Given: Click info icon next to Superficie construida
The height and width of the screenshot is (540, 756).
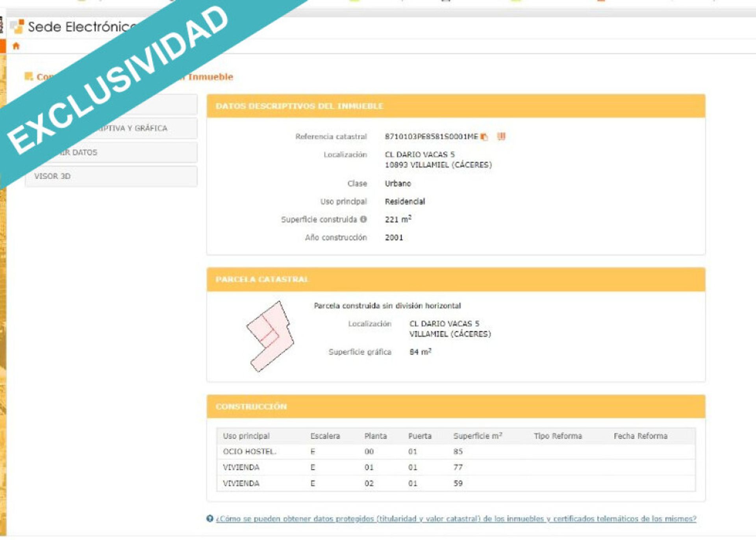Looking at the screenshot, I should click(363, 219).
